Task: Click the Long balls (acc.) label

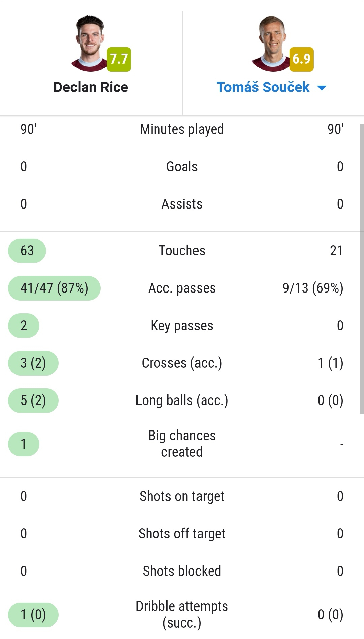Action: pyautogui.click(x=182, y=400)
